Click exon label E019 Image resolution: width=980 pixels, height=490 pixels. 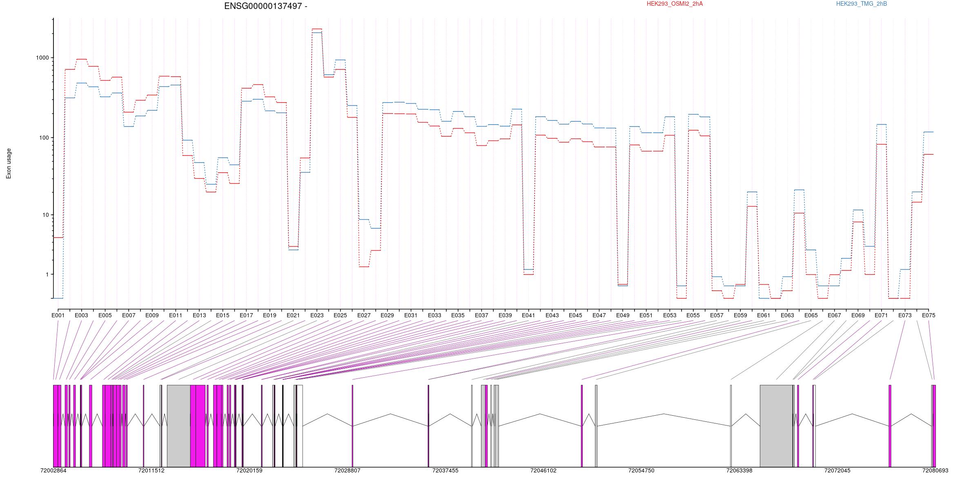(x=269, y=315)
